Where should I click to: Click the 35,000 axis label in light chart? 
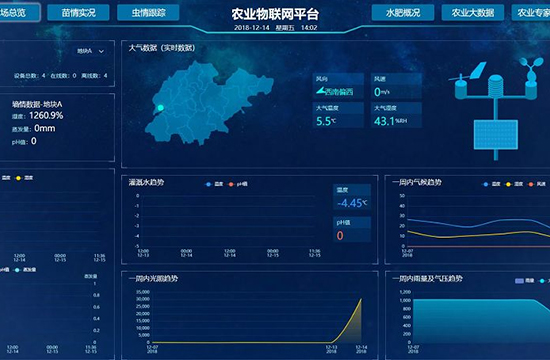(x=143, y=292)
